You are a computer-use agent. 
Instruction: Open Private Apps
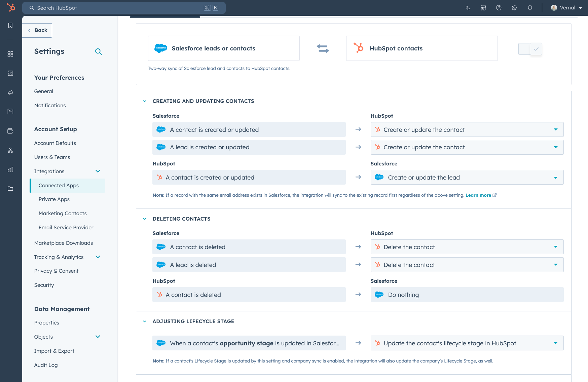pos(54,199)
